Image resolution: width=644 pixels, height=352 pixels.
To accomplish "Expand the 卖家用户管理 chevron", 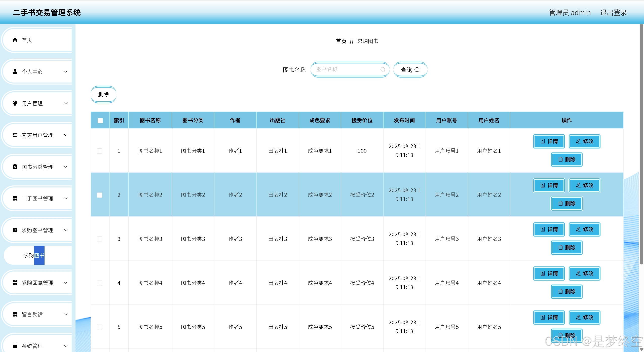I will (x=66, y=135).
